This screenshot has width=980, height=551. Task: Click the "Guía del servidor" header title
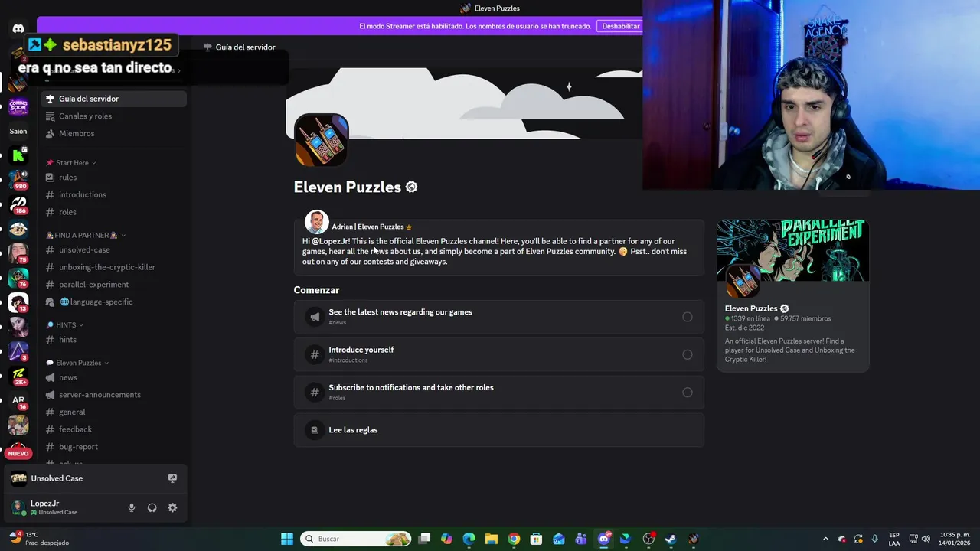(x=245, y=47)
